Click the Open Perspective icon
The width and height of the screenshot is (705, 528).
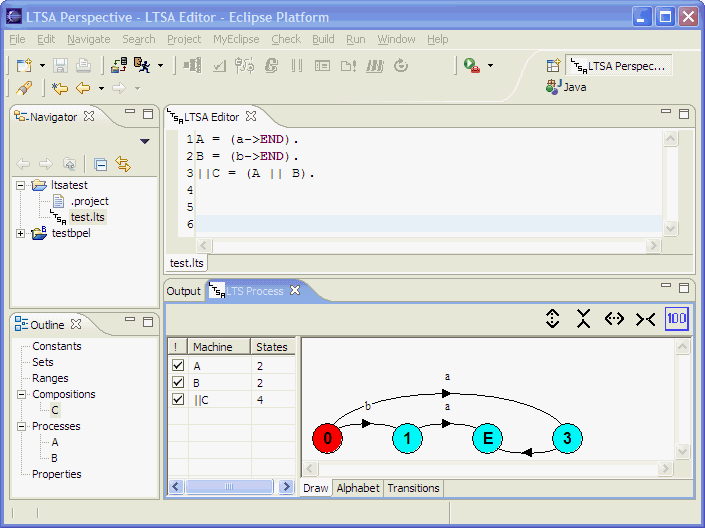click(553, 65)
